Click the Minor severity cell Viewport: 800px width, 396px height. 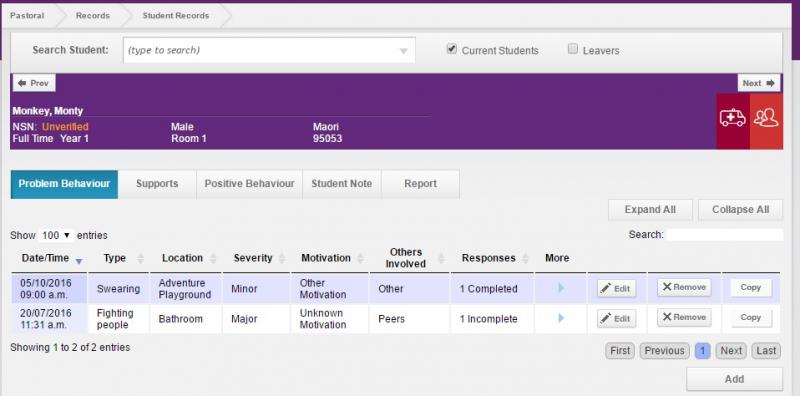(256, 288)
